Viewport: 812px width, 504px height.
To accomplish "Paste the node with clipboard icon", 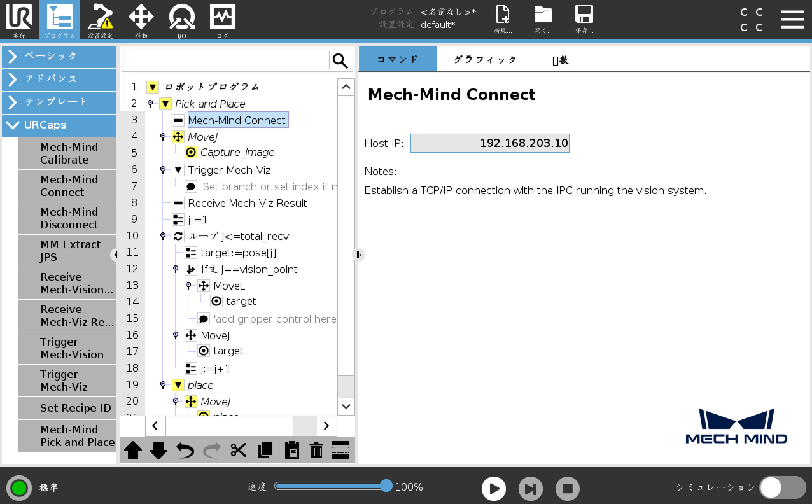I will click(x=291, y=451).
